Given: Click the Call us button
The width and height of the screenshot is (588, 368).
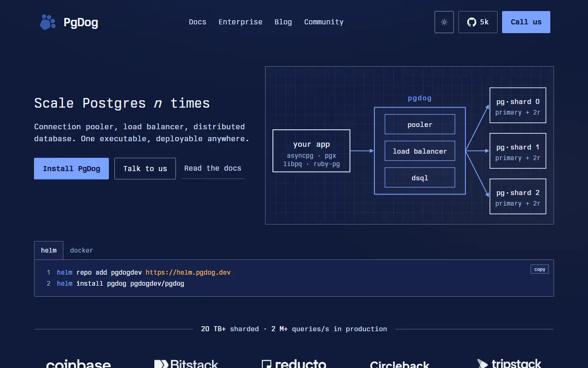Looking at the screenshot, I should 526,22.
